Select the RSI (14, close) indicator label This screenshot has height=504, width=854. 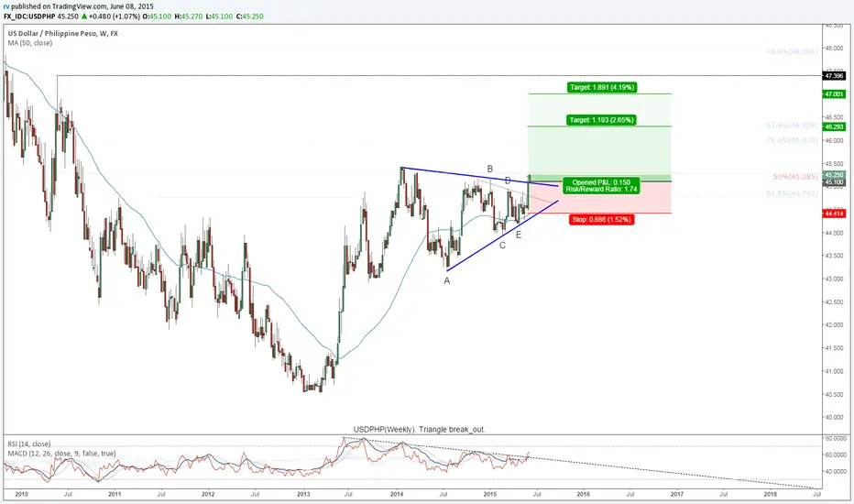(x=29, y=444)
